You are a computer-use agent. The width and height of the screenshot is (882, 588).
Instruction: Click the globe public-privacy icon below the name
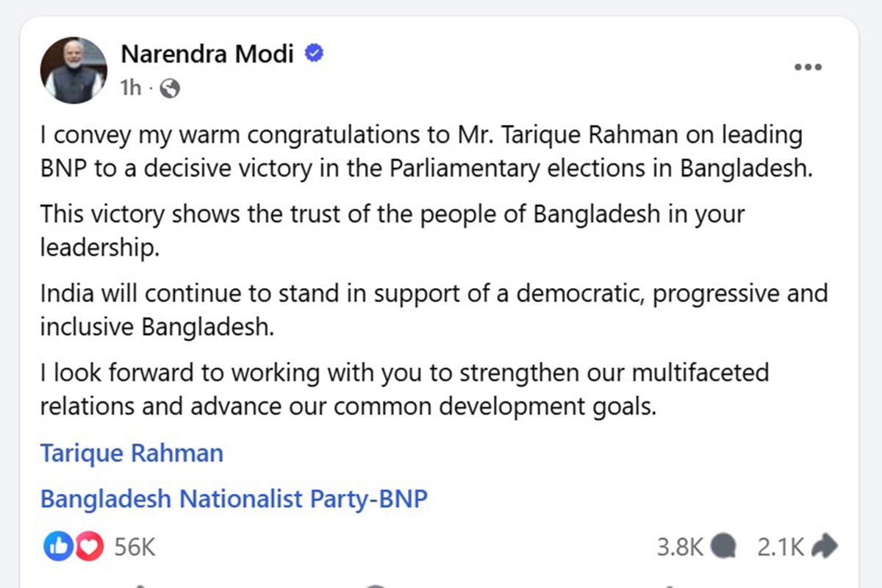[169, 87]
